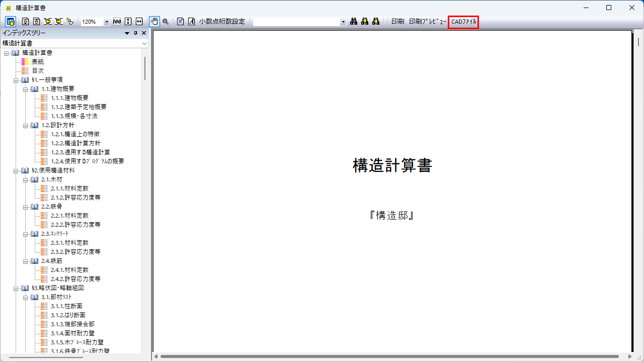Collapse the §1.一般事項 tree node

pos(16,80)
